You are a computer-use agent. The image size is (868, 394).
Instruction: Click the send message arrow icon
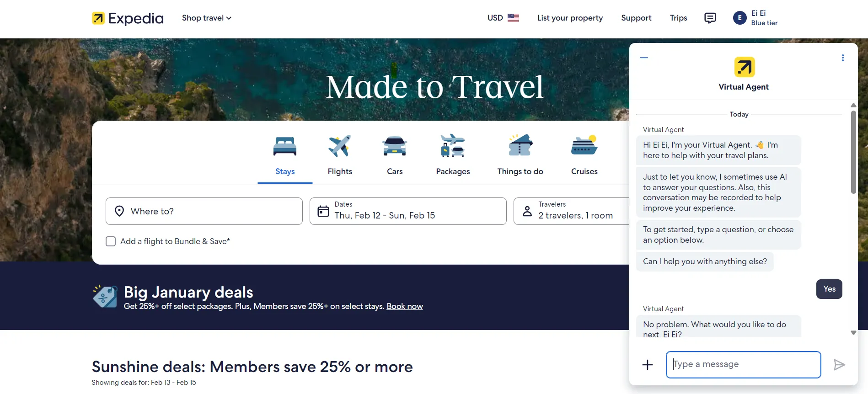(839, 365)
